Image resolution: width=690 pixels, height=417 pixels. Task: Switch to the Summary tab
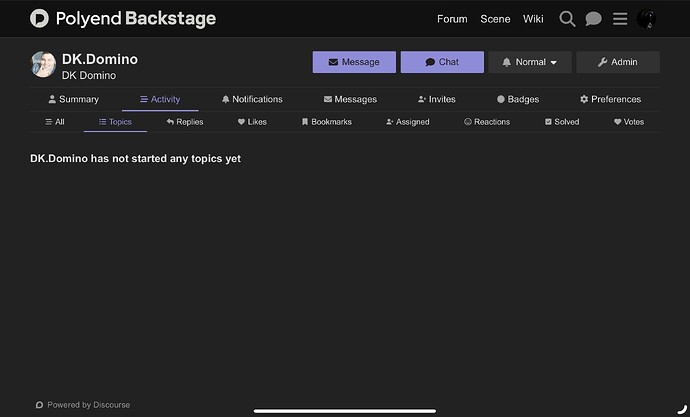coord(73,99)
